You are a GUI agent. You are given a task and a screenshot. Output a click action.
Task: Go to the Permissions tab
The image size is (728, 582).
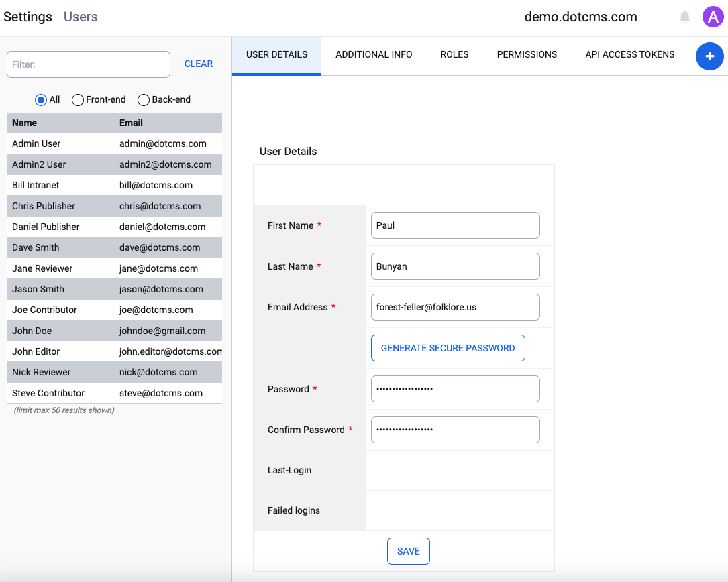click(527, 55)
